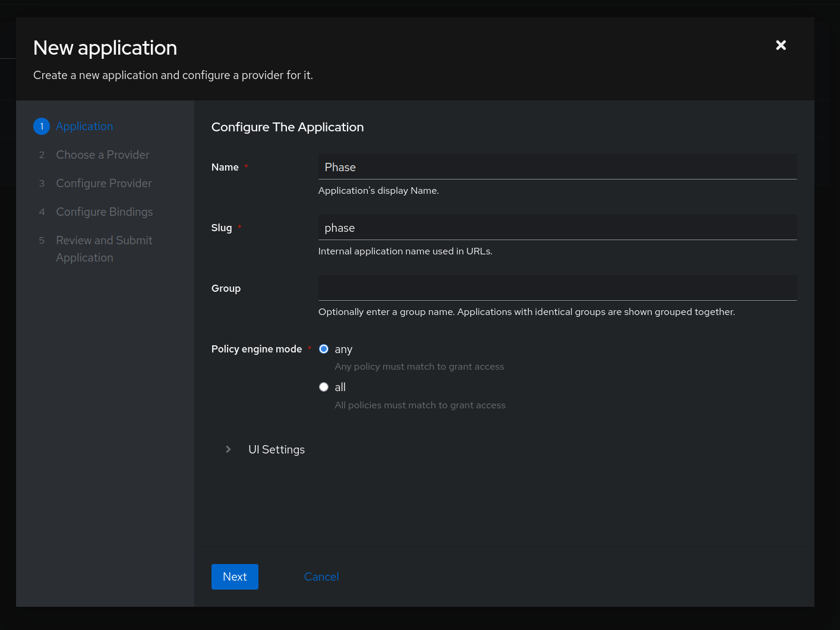Click the 'Create a new application' subtitle

[173, 75]
